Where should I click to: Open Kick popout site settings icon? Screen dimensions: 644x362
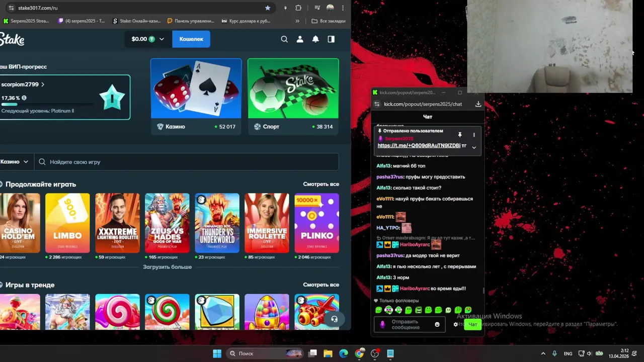[377, 104]
